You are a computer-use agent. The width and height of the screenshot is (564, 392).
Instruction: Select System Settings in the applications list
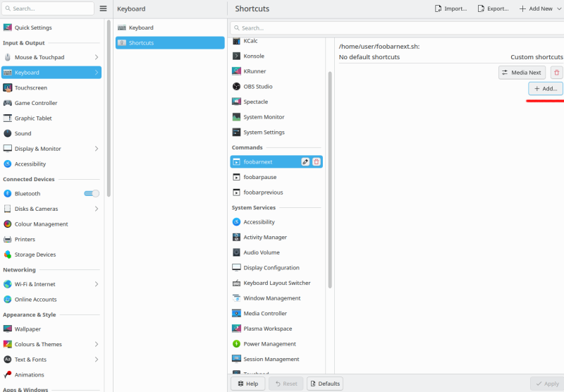coord(276,133)
